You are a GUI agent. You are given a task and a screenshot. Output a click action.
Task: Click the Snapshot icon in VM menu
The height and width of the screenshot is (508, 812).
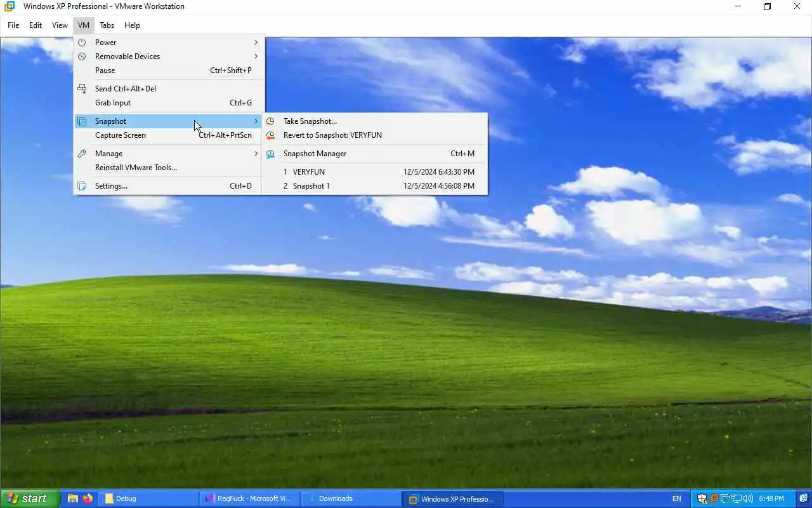[82, 121]
